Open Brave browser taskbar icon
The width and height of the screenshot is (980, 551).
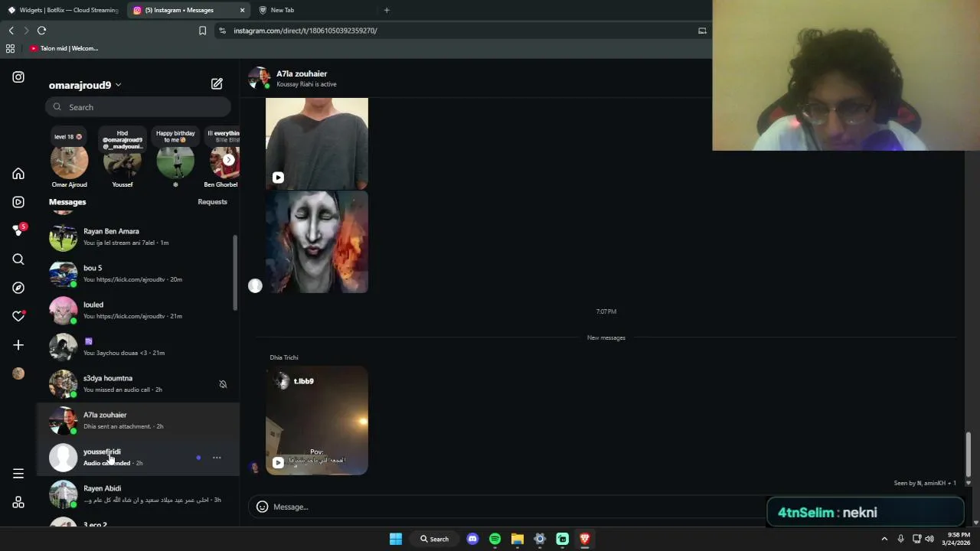(584, 539)
